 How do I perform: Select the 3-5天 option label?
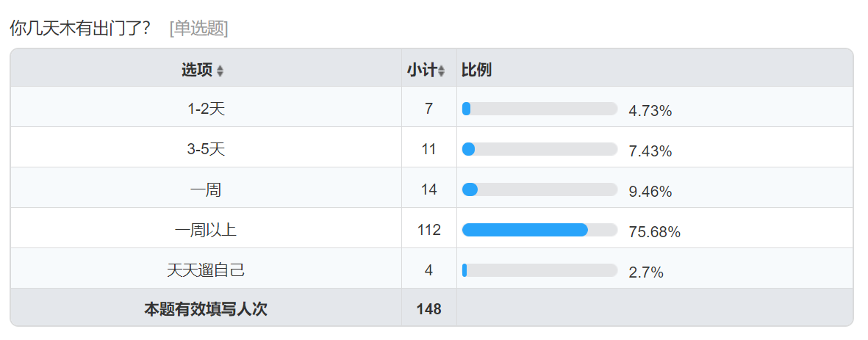coord(206,150)
